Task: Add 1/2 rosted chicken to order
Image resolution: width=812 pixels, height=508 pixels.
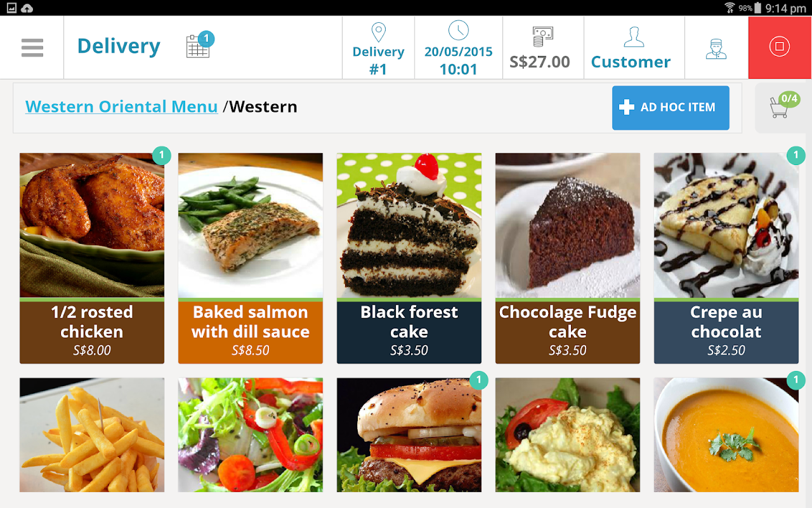Action: (x=92, y=258)
